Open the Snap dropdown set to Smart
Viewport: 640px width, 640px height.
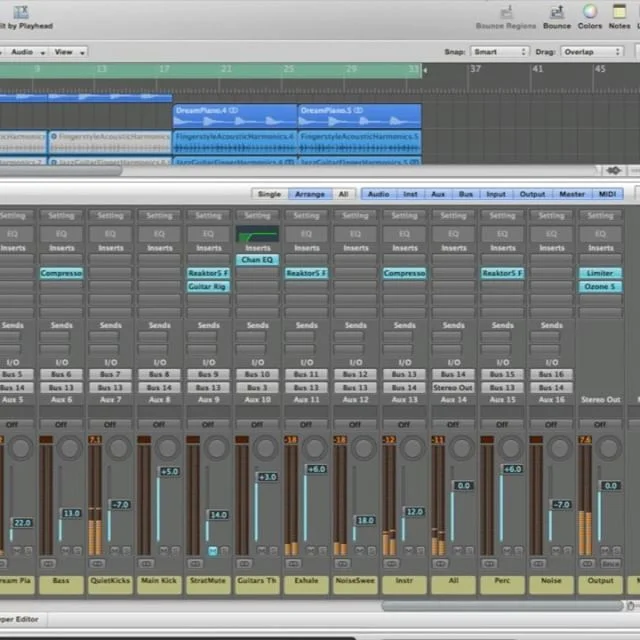pyautogui.click(x=499, y=51)
